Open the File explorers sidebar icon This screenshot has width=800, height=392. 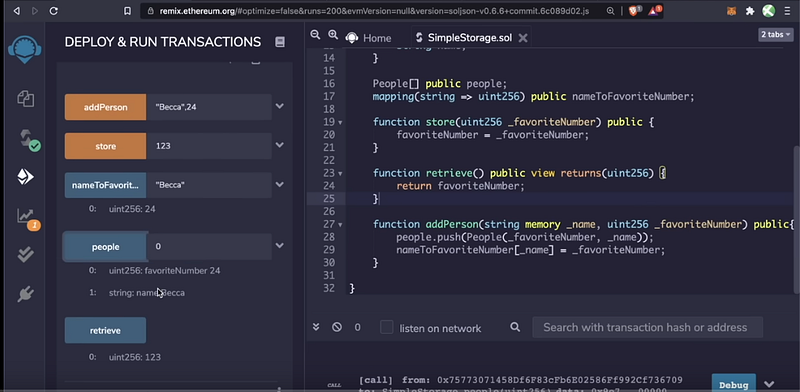26,99
